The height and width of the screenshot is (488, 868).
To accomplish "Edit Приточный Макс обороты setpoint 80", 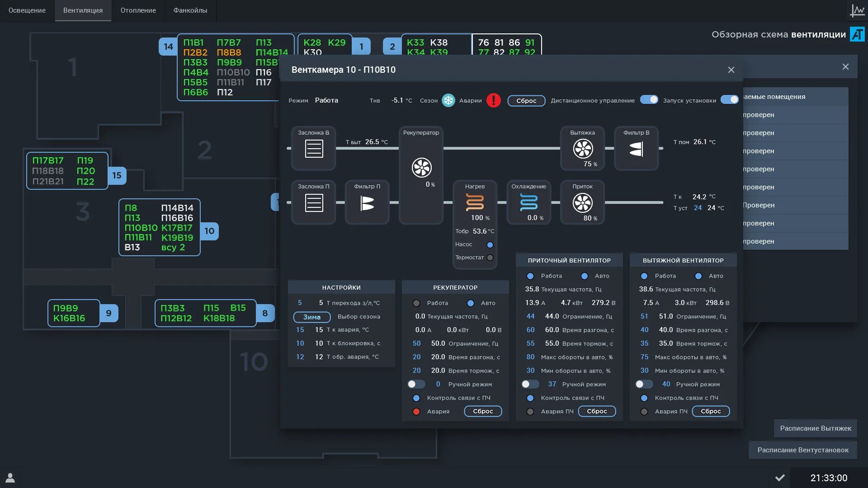I will click(531, 357).
